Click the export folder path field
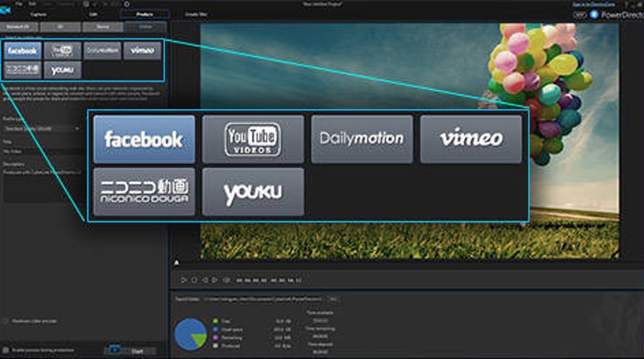This screenshot has height=359, width=644. 263,299
